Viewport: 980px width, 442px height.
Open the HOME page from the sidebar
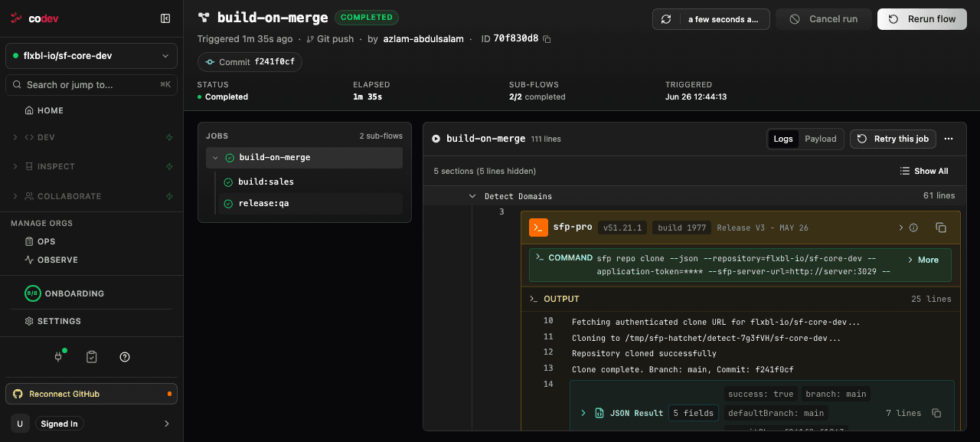tap(44, 110)
